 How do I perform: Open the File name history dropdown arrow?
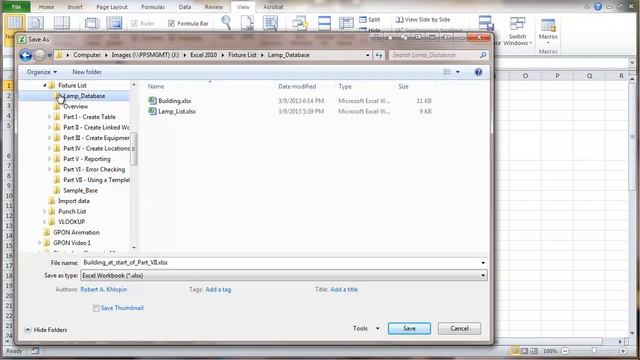tap(483, 263)
